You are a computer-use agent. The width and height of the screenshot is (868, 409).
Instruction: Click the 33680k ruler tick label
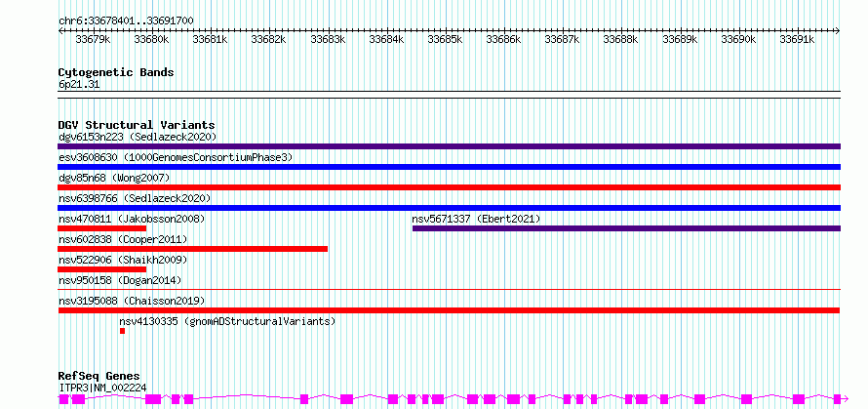point(151,39)
